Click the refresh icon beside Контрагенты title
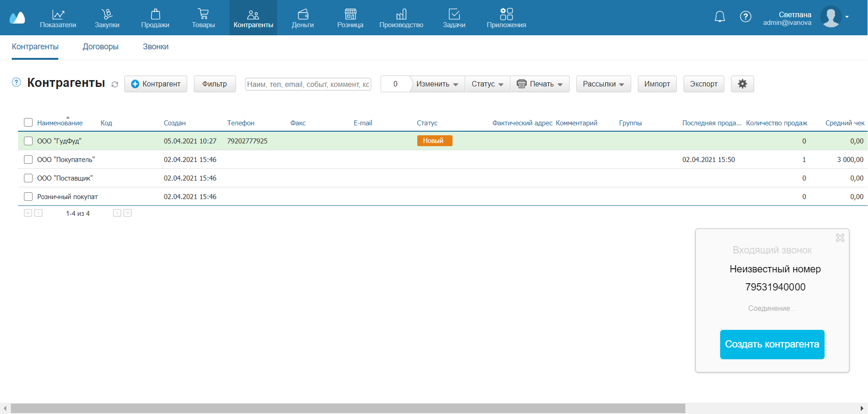This screenshot has height=414, width=868. [115, 85]
